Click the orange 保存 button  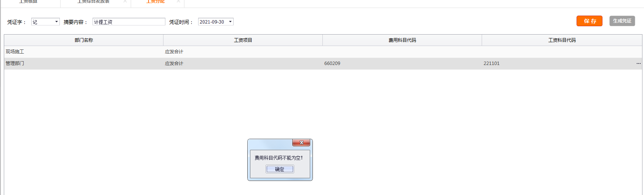click(589, 21)
